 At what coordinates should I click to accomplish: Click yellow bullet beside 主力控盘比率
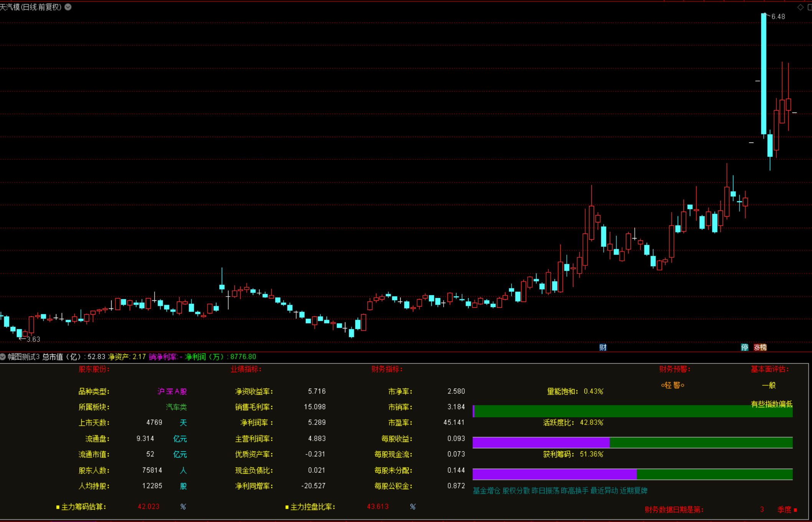(287, 507)
